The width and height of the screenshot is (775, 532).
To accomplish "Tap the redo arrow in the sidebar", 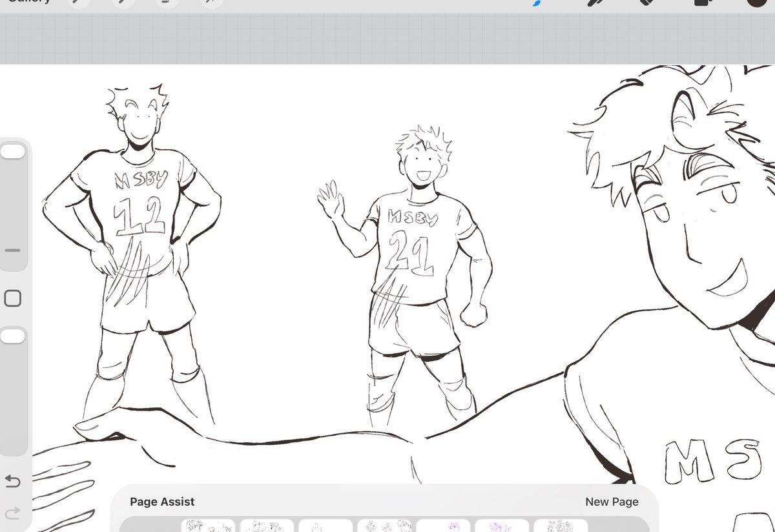I will (x=12, y=513).
